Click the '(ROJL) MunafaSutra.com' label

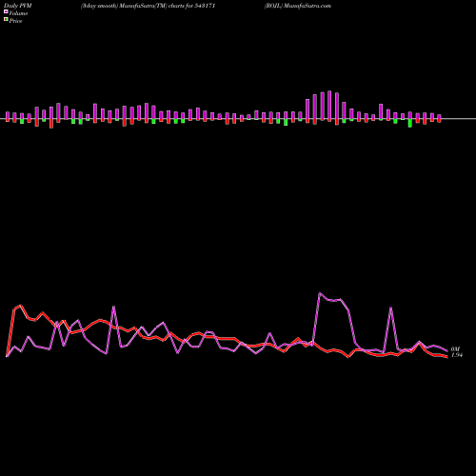[298, 6]
